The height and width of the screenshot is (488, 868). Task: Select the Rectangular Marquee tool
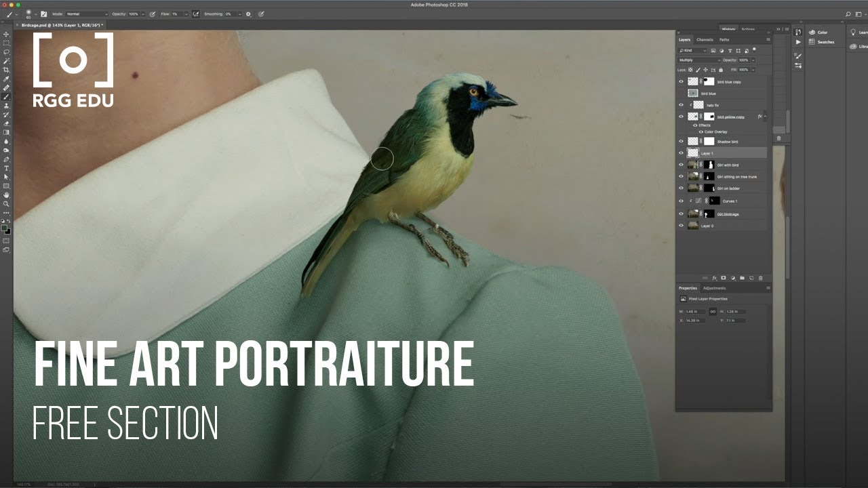[7, 43]
